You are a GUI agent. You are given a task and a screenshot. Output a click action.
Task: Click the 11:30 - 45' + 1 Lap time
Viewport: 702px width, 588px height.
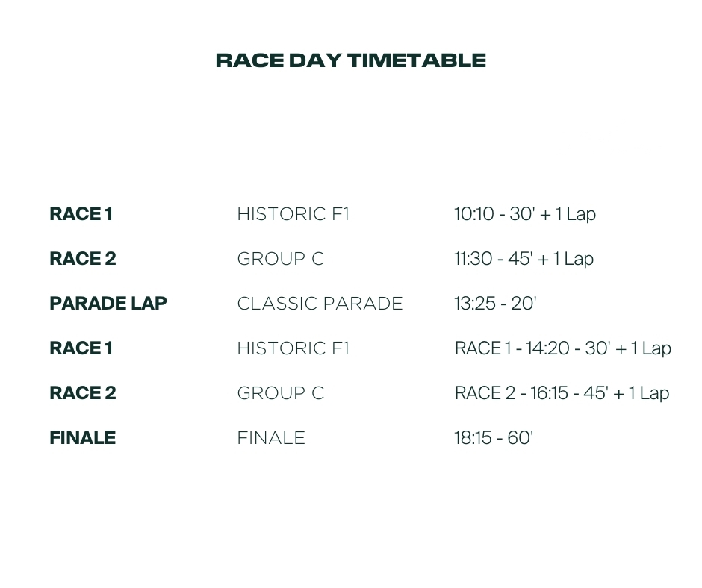pyautogui.click(x=524, y=259)
